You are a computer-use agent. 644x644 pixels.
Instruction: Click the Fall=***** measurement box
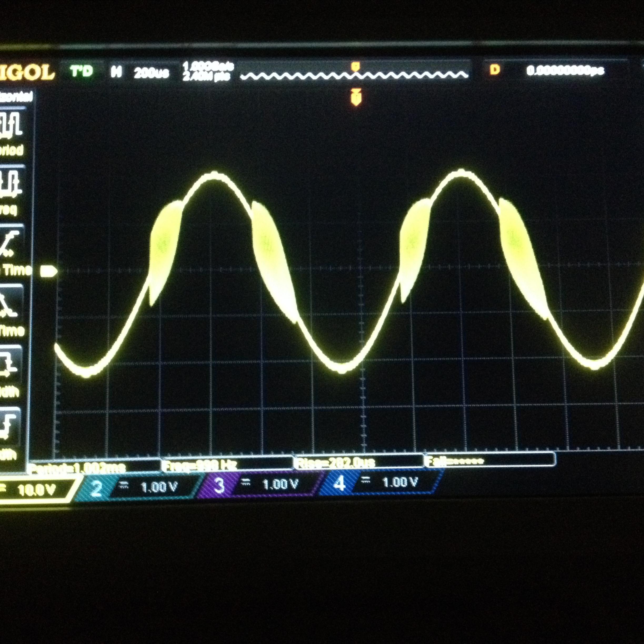click(490, 460)
